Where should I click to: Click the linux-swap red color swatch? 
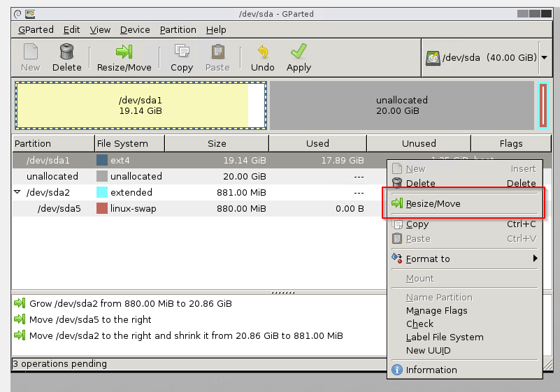click(102, 208)
